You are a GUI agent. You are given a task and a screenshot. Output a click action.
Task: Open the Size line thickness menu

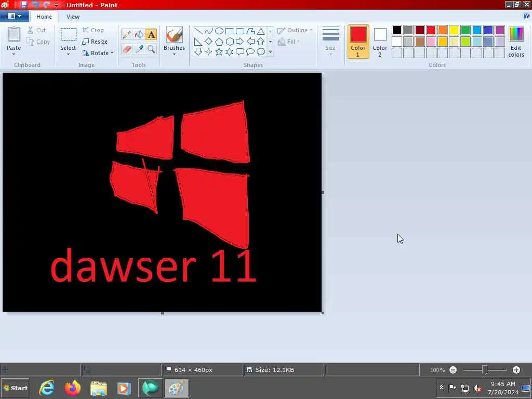point(330,42)
